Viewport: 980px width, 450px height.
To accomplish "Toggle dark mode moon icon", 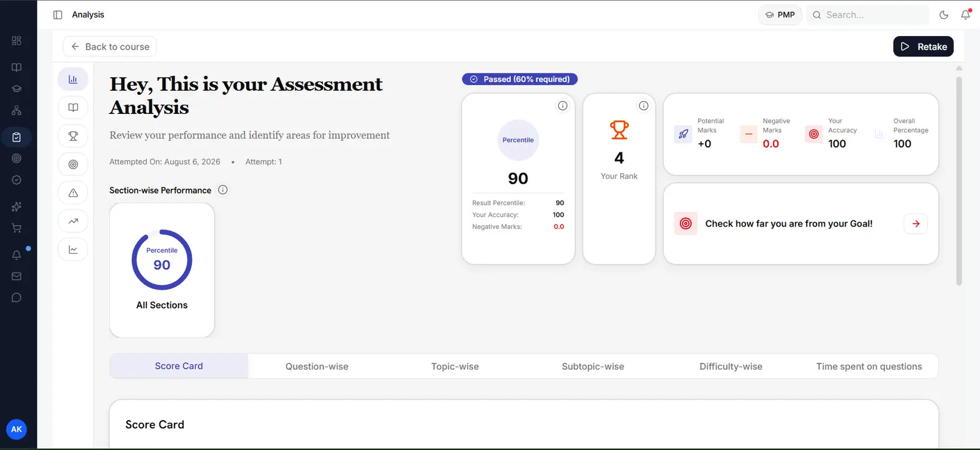I will [x=944, y=15].
